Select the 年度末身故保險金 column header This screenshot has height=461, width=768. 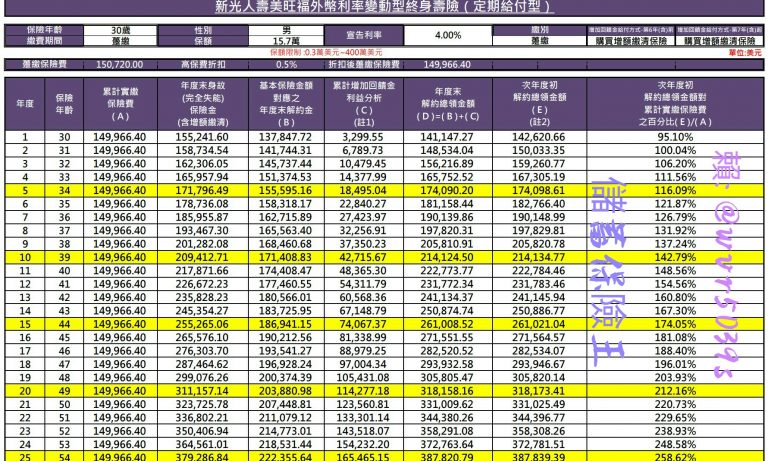click(x=203, y=103)
